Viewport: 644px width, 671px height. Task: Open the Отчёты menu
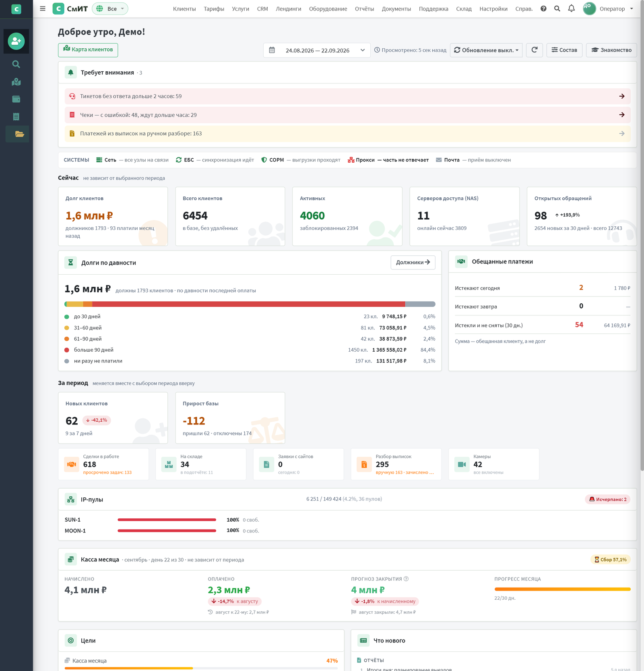(x=364, y=9)
